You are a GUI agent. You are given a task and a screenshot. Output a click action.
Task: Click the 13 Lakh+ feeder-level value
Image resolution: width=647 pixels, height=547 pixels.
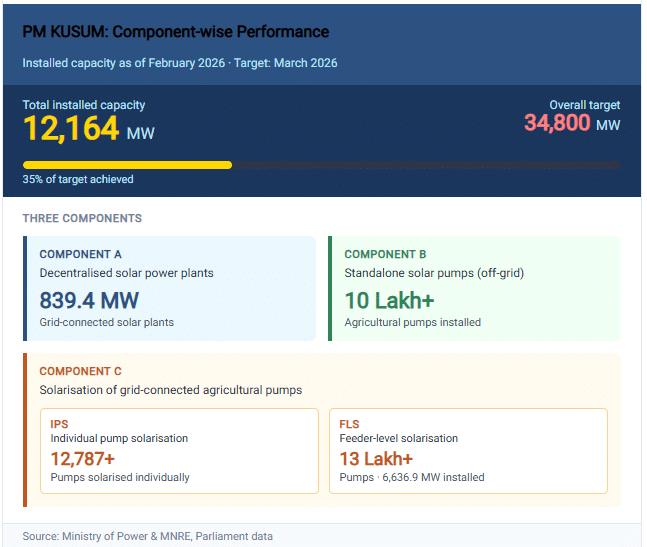[376, 458]
